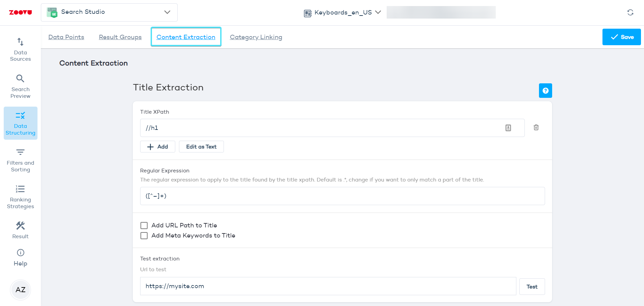Open Help from the sidebar
The height and width of the screenshot is (306, 644).
20,257
